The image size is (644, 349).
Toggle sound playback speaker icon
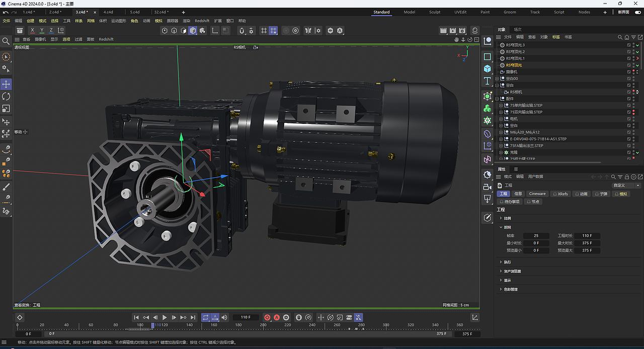[224, 317]
